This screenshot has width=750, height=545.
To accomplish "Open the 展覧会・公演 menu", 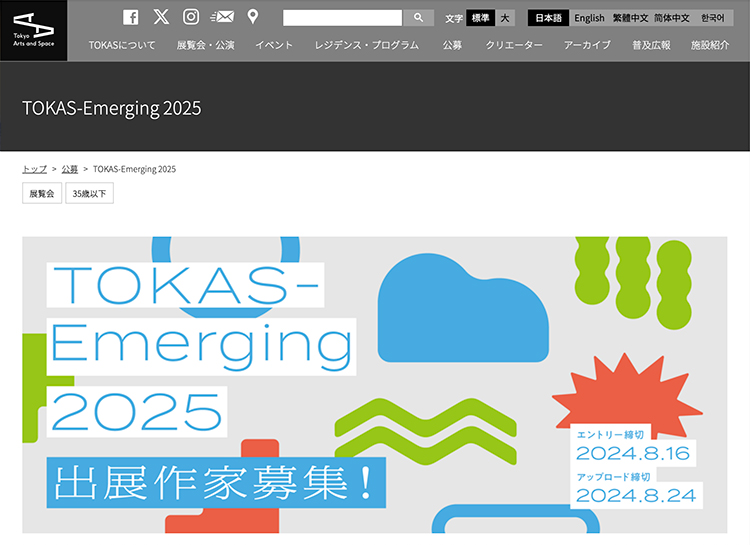I will tap(206, 45).
